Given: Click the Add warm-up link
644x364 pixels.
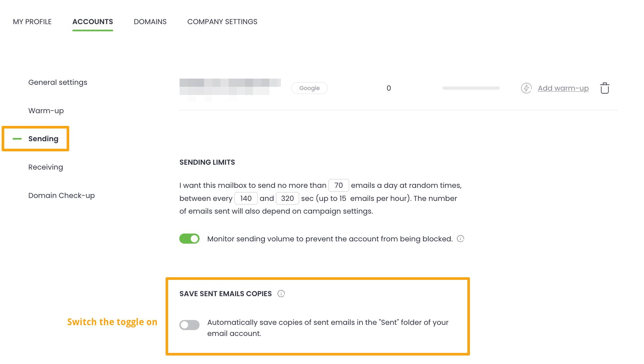Looking at the screenshot, I should (563, 88).
